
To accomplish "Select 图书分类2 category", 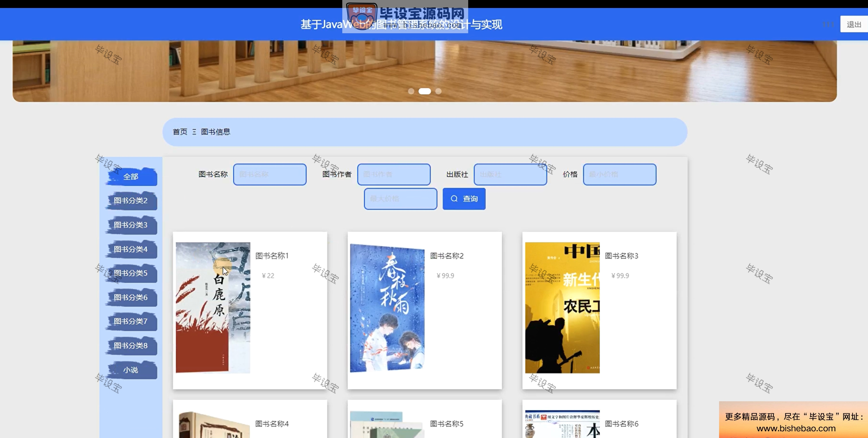I will (x=131, y=201).
